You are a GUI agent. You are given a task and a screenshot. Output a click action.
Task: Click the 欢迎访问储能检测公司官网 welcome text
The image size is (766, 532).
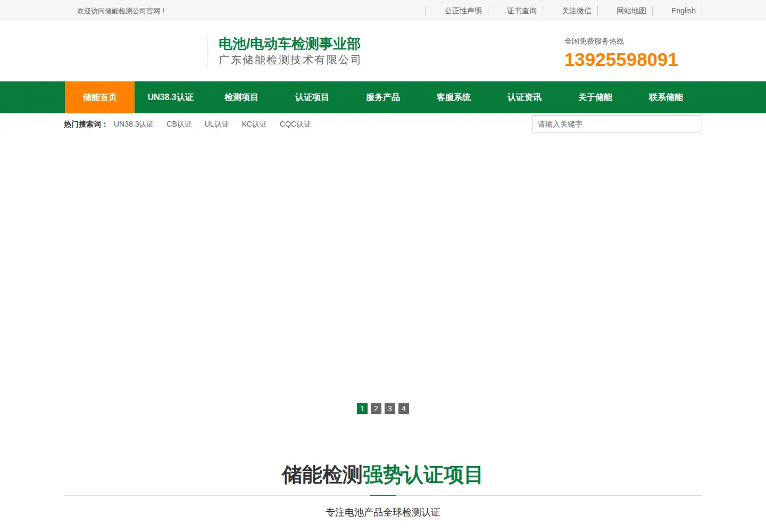click(121, 11)
